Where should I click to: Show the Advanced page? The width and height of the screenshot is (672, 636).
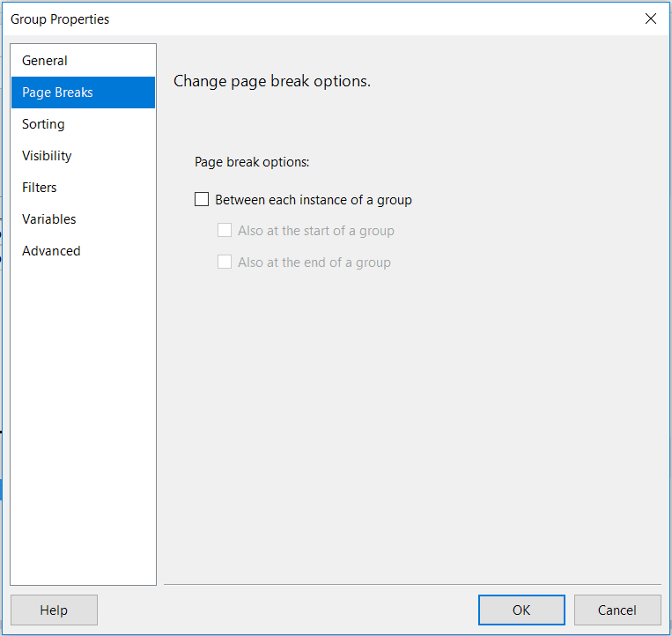[83, 251]
